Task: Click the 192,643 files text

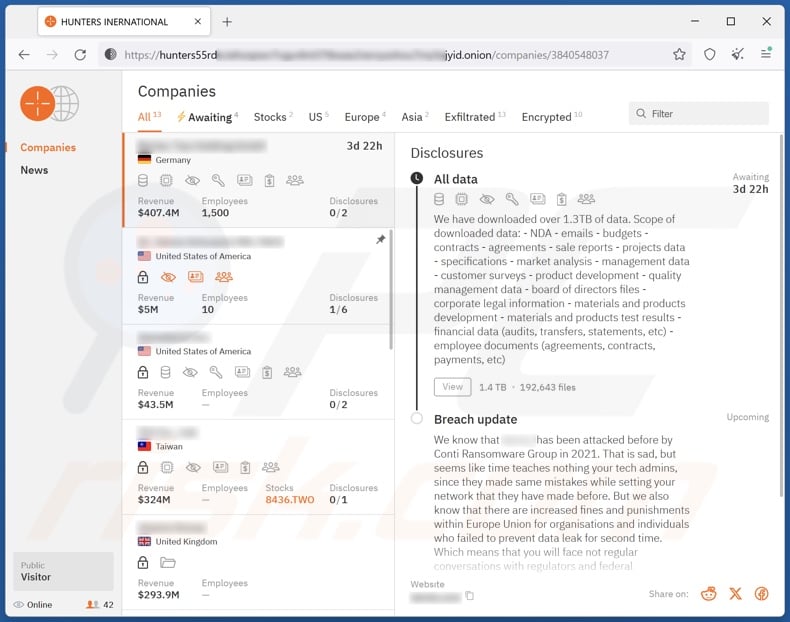Action: [x=547, y=387]
